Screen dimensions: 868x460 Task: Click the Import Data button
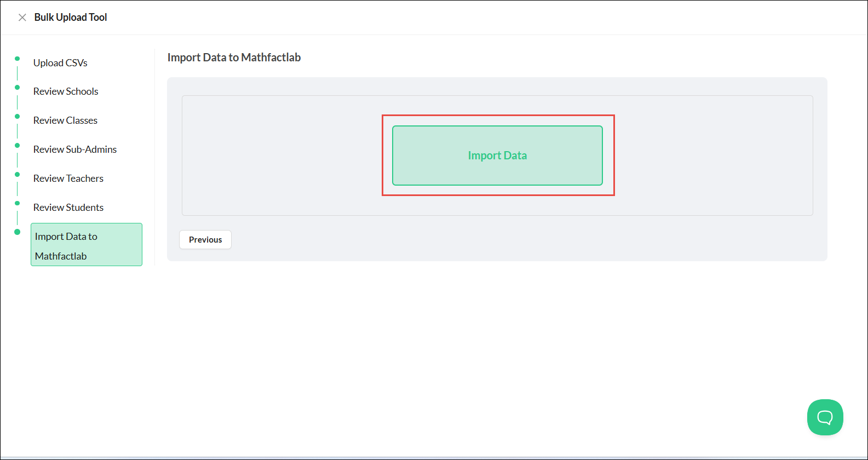[x=497, y=156]
